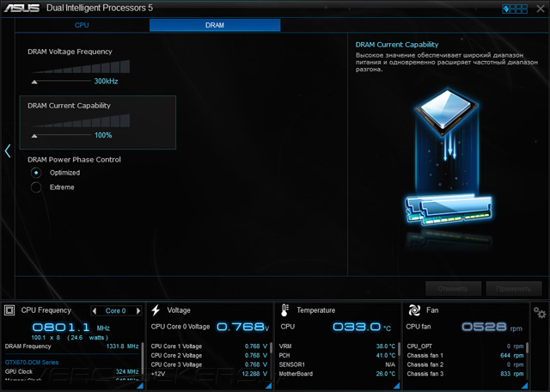Click GTX670-DCM Series link
550x392 pixels.
(x=32, y=363)
